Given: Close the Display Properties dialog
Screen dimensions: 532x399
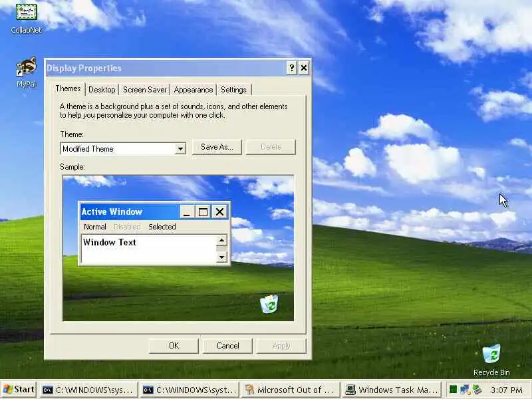Looking at the screenshot, I should pos(304,68).
